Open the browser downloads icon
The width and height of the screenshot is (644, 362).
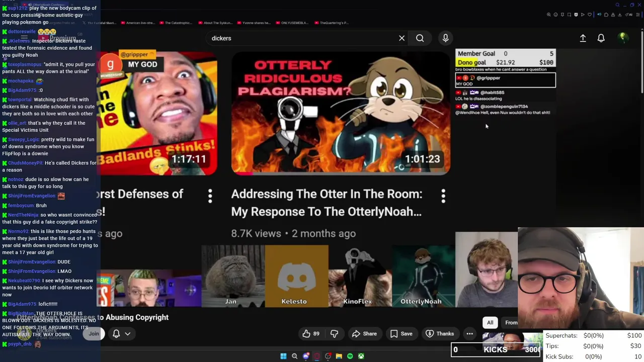tap(619, 15)
